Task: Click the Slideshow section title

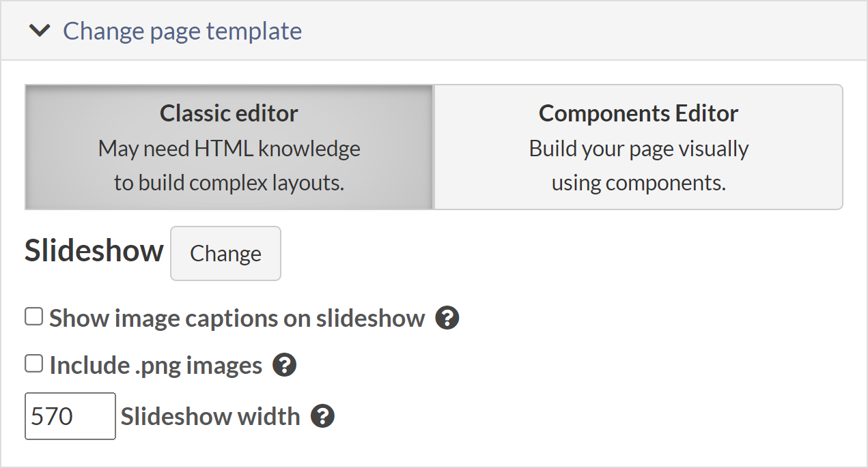Action: tap(94, 251)
